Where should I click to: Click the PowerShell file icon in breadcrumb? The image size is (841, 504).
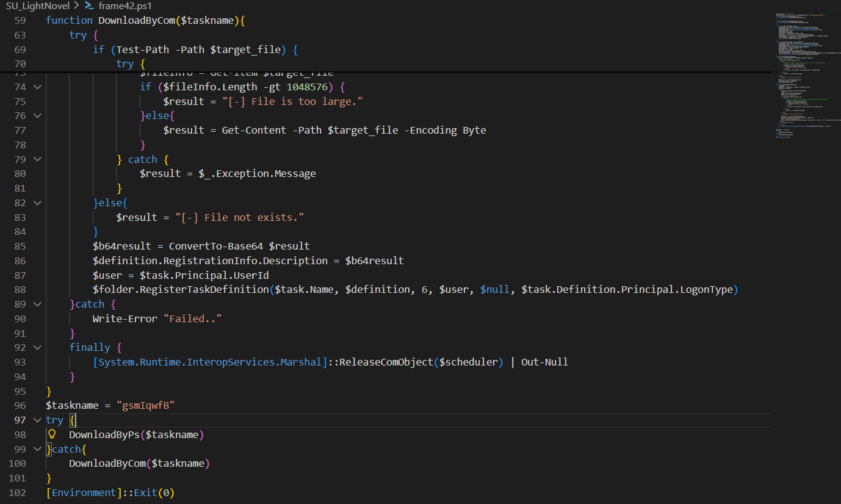coord(89,6)
